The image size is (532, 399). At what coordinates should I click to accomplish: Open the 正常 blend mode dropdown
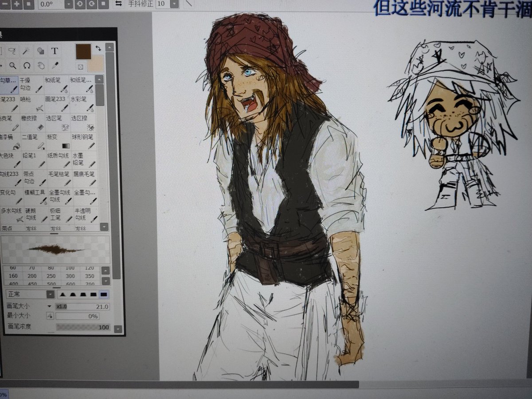click(30, 294)
